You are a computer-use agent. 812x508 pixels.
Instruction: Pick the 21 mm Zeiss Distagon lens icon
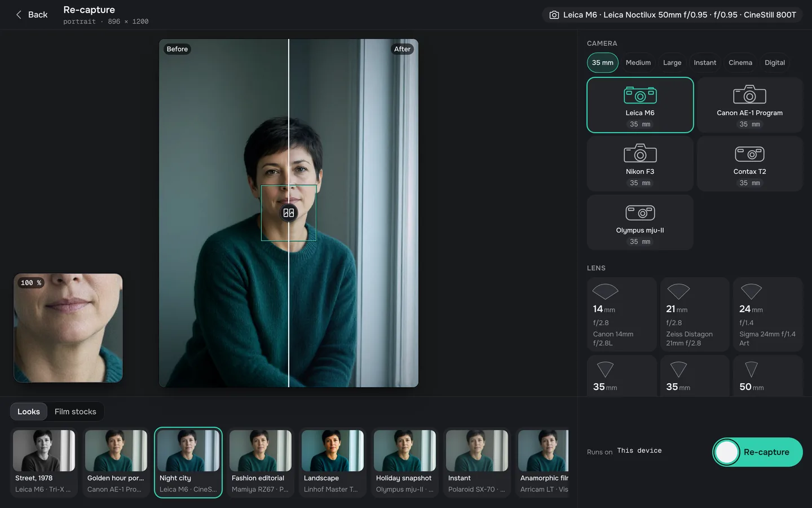(x=678, y=291)
